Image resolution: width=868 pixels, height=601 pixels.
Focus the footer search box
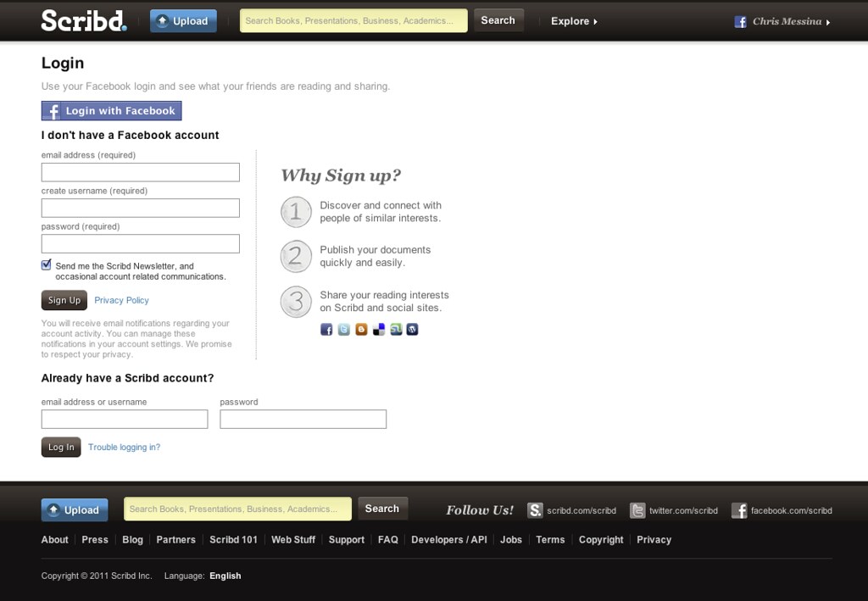pos(237,509)
